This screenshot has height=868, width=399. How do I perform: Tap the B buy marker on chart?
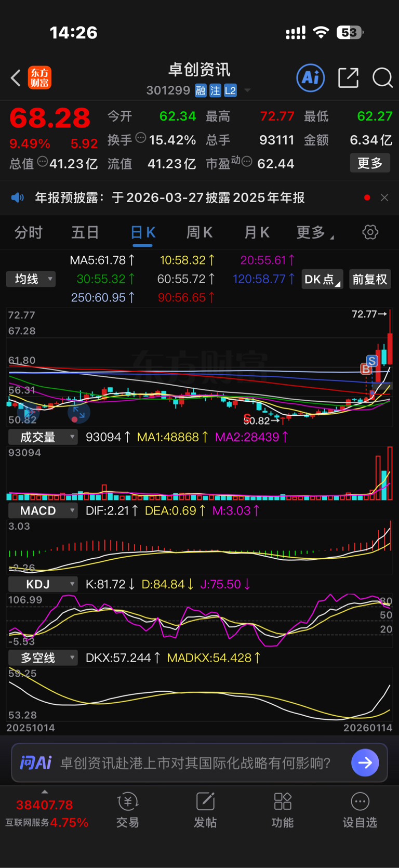coord(366,369)
